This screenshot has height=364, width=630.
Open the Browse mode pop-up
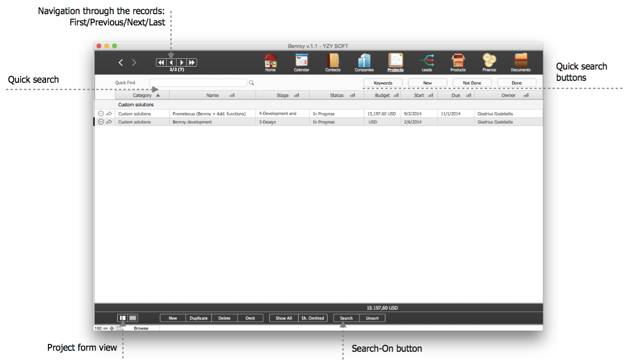[141, 328]
